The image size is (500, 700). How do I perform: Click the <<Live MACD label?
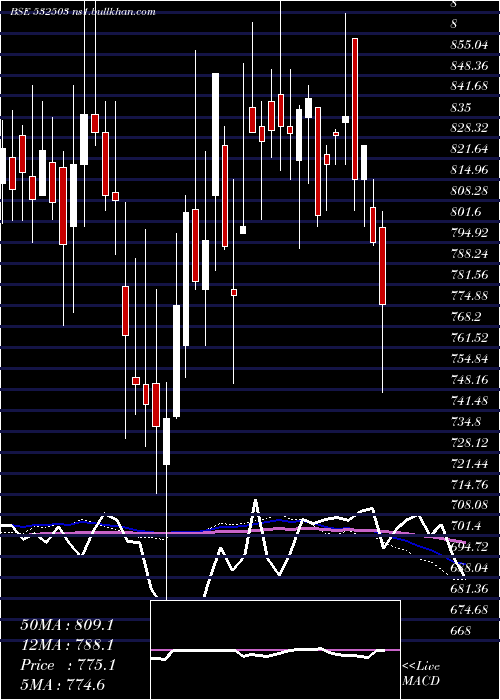[421, 674]
